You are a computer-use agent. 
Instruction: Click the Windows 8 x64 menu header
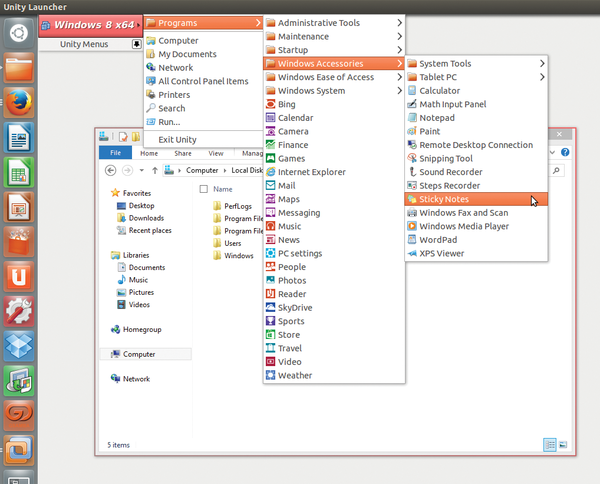tap(90, 25)
